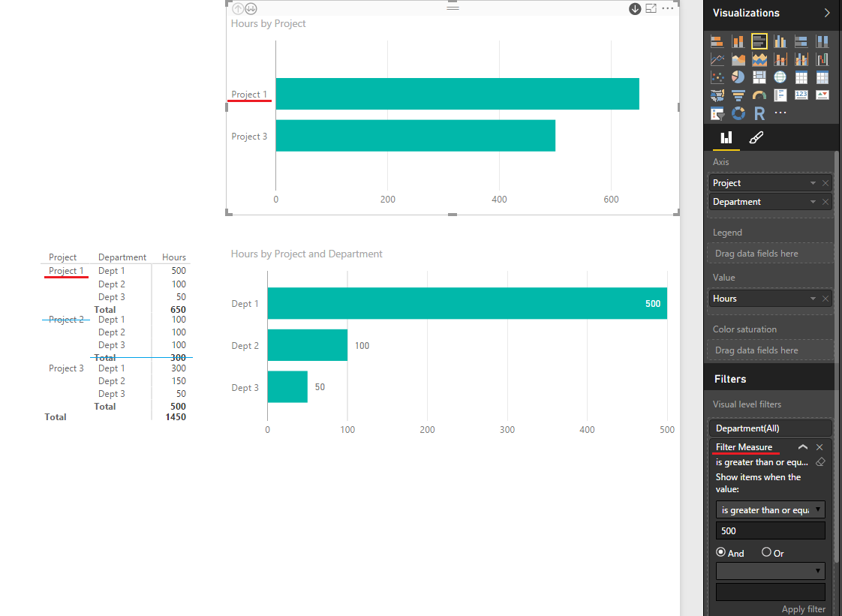Viewport: 842px width, 616px height.
Task: Pick Line and clustered column chart icon
Action: [x=801, y=59]
